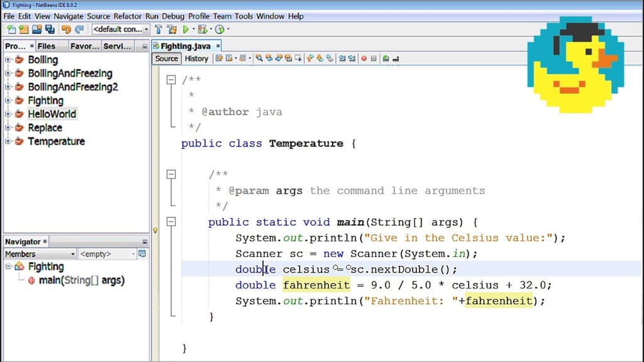Click the History button

(x=196, y=58)
